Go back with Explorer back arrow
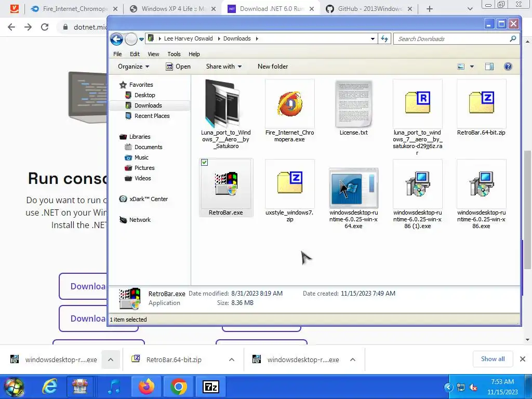532x399 pixels. (116, 39)
